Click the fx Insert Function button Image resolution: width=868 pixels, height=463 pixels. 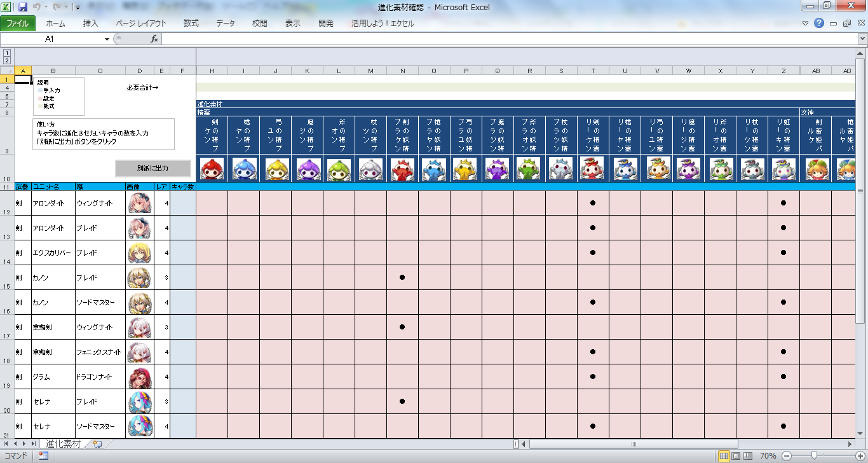[154, 39]
